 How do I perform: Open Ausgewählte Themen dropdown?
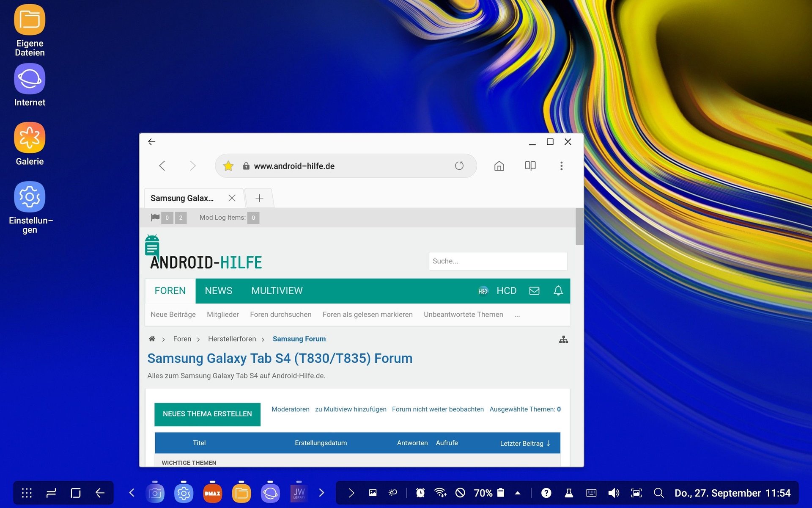tap(525, 409)
